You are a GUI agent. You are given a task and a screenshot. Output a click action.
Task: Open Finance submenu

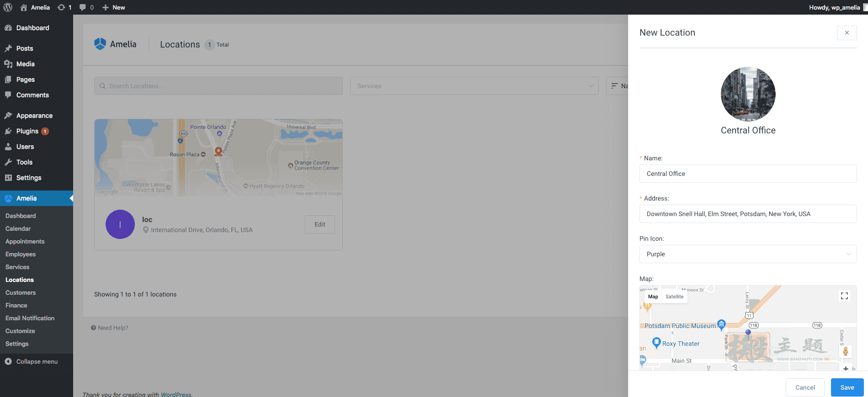[16, 305]
